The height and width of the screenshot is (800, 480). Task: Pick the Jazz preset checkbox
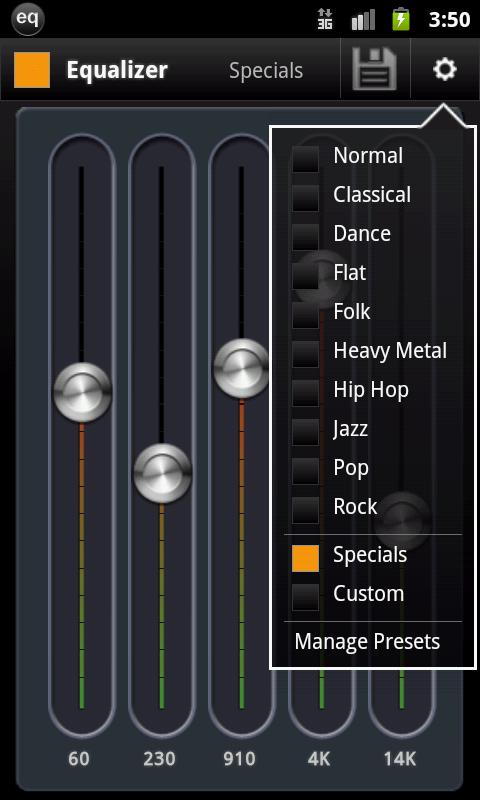306,431
